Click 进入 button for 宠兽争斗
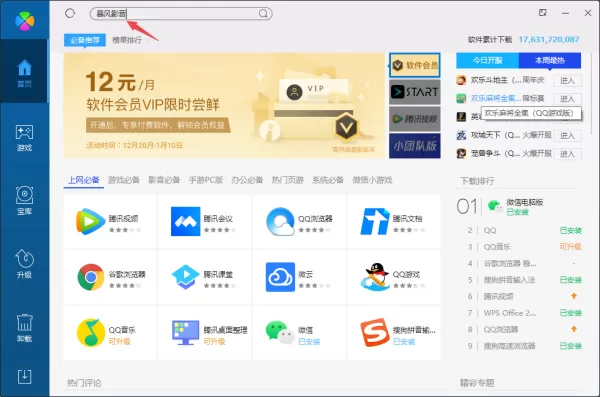Image resolution: width=600 pixels, height=397 pixels. 567,154
